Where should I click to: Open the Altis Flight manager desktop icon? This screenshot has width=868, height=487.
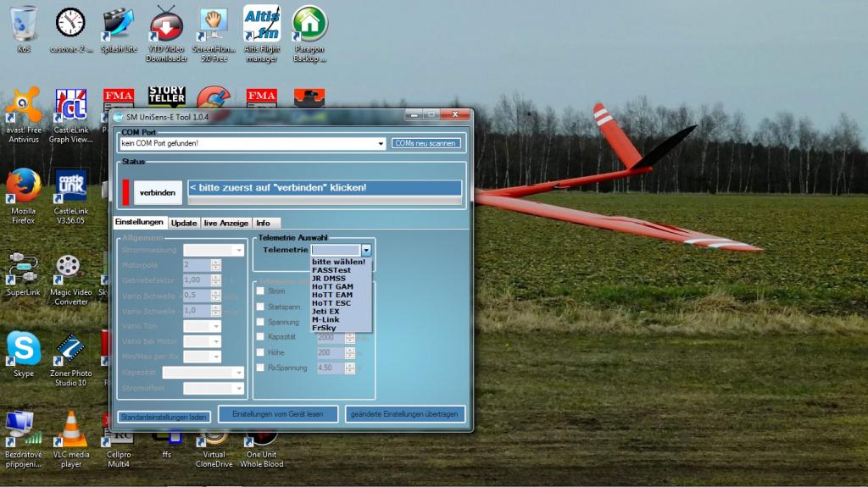tap(261, 25)
